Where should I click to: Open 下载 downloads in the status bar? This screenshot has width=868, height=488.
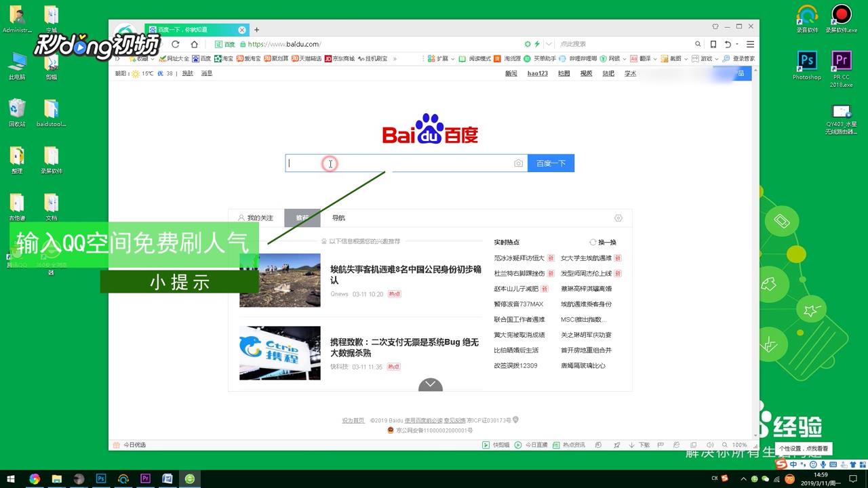pyautogui.click(x=639, y=445)
